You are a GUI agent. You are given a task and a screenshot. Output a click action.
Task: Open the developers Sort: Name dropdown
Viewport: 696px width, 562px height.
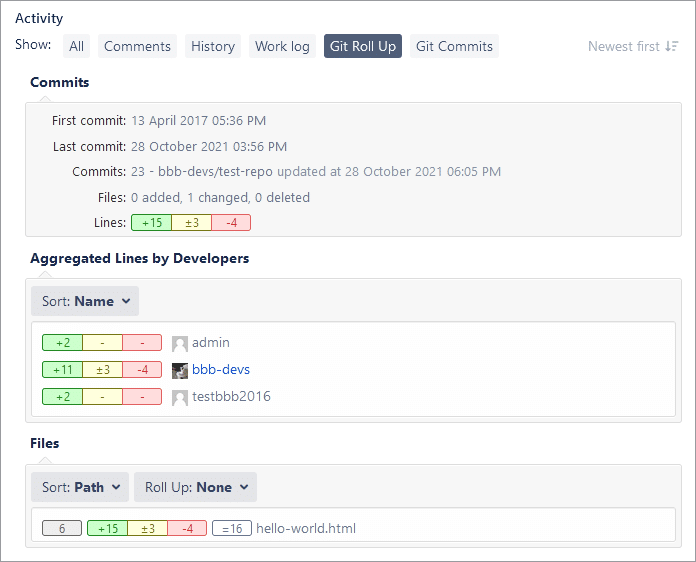(85, 301)
